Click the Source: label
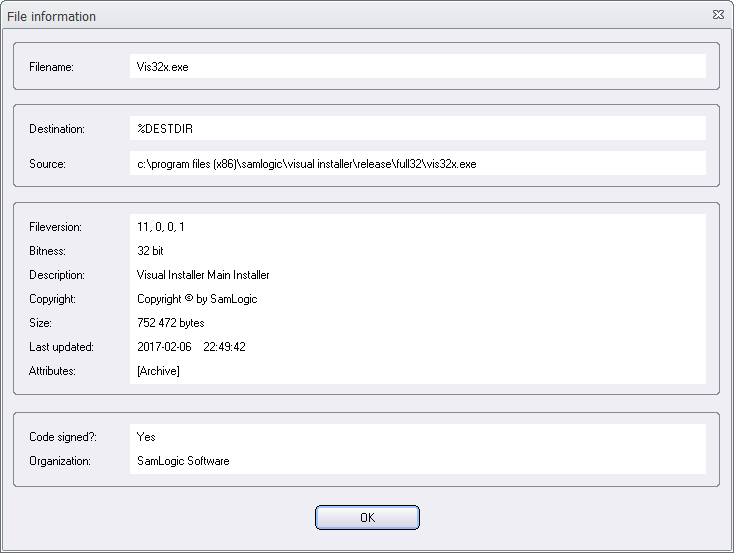Image resolution: width=734 pixels, height=553 pixels. (x=47, y=164)
